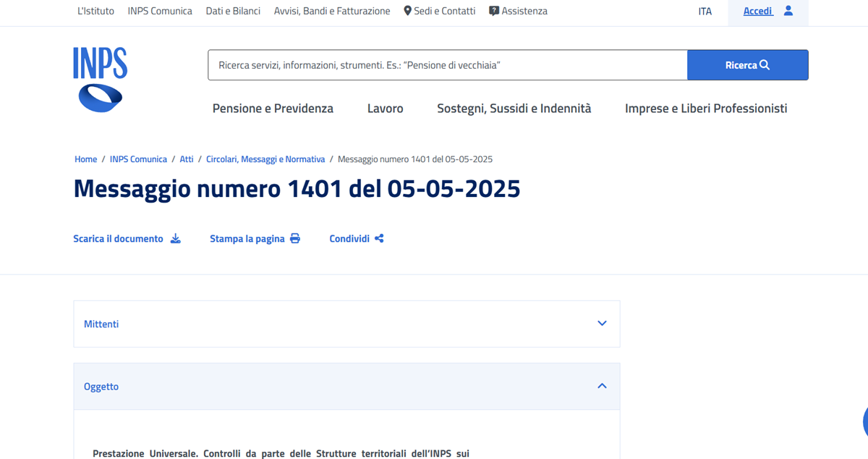Open Sostegni, Sussidi e Indennità menu

[514, 109]
